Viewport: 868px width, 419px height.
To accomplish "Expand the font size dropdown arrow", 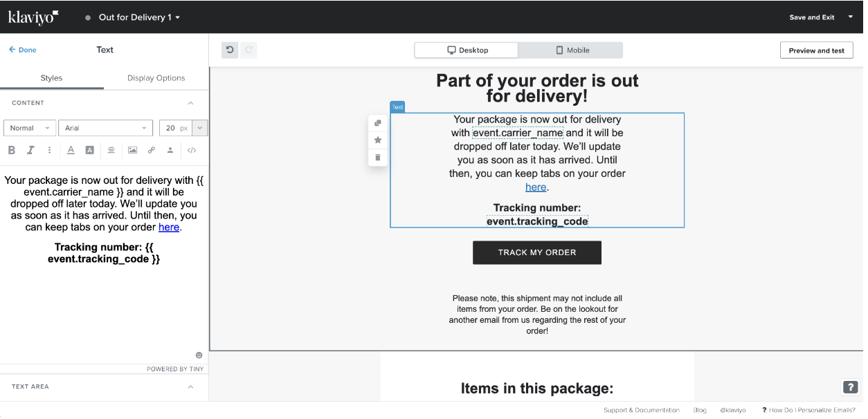I will pos(201,128).
